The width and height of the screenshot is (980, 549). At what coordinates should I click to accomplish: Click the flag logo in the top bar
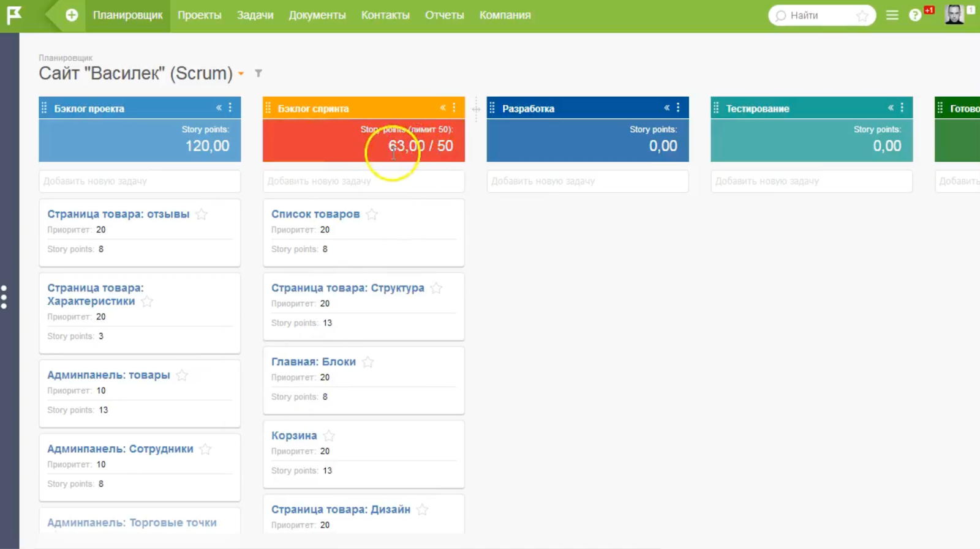[x=14, y=15]
